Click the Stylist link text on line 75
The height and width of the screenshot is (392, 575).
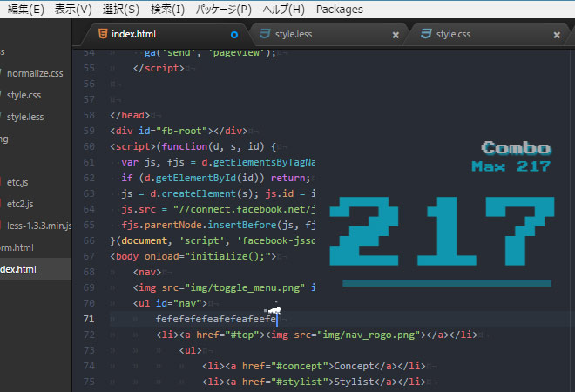pos(354,382)
